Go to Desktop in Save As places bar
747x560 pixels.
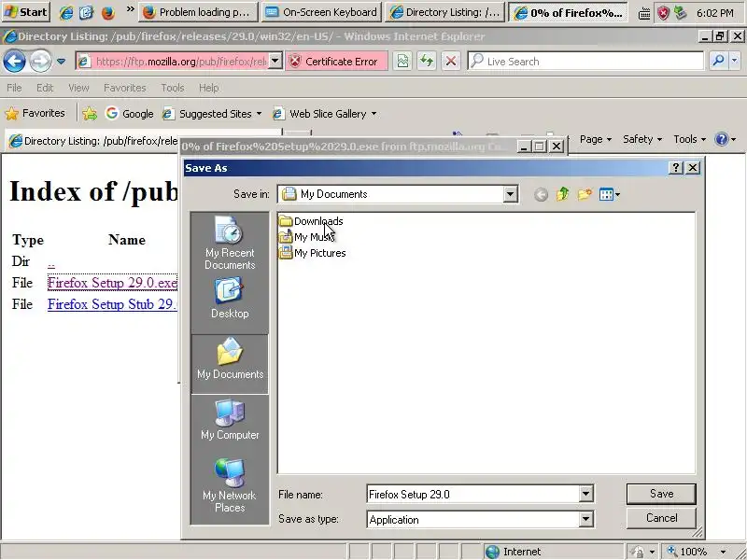[230, 299]
